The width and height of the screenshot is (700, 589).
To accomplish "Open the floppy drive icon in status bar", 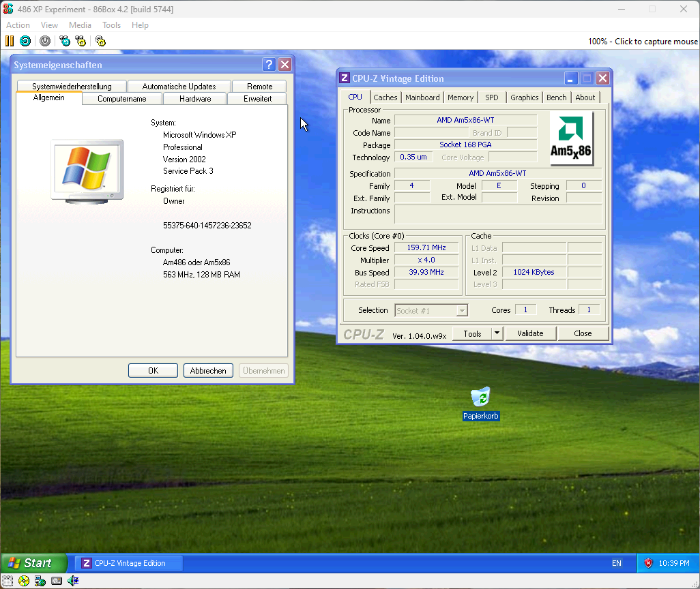I will coord(8,581).
